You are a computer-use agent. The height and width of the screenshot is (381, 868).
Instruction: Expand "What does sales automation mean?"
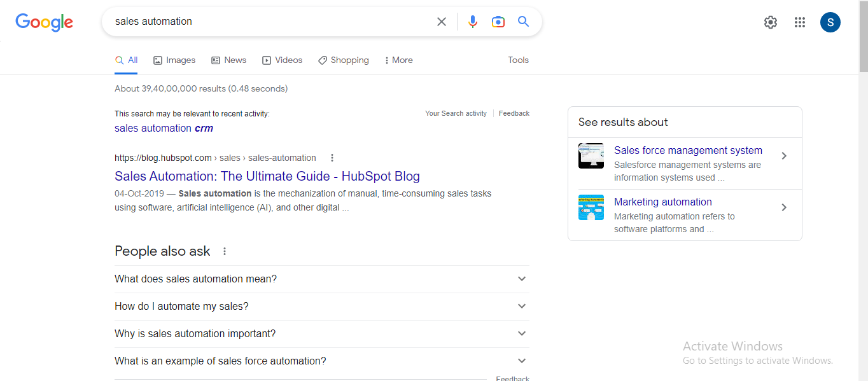pos(522,279)
